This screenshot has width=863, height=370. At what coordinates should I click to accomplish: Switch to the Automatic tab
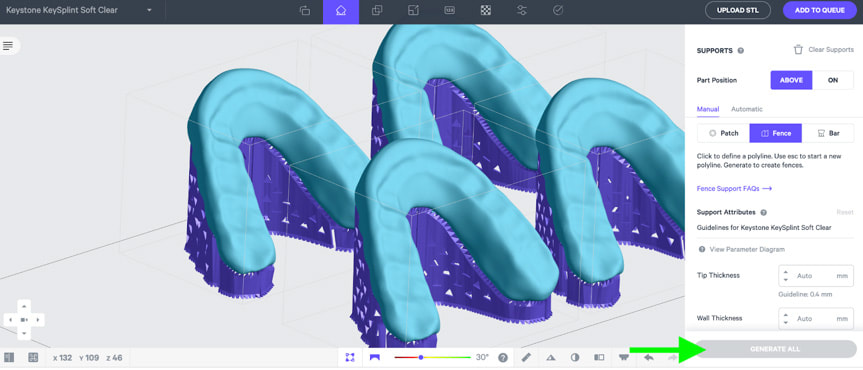(x=746, y=109)
